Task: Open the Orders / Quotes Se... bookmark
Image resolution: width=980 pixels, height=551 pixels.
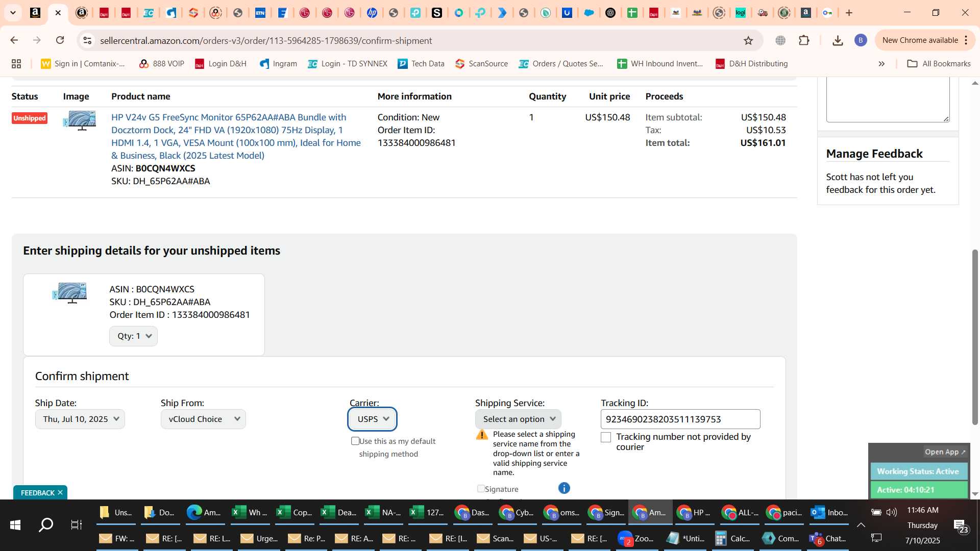Action: [561, 64]
